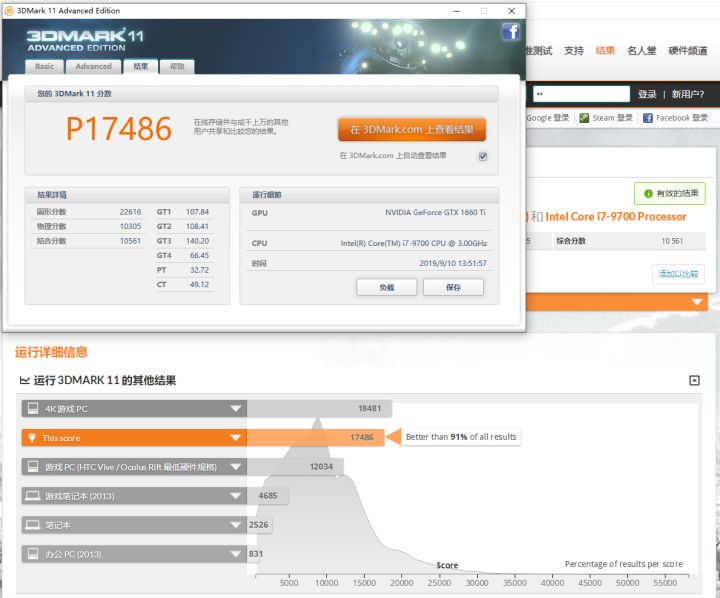Click the 图形分数 22616 value

pos(130,212)
